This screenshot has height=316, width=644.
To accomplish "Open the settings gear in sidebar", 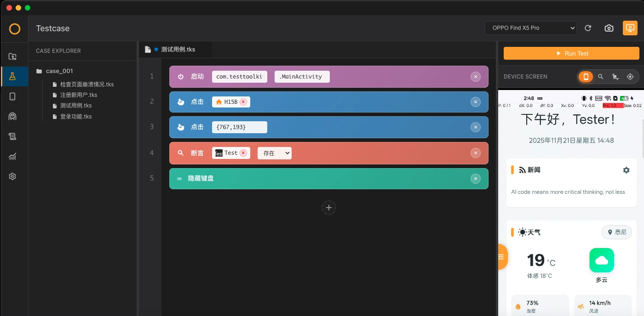I will [12, 176].
